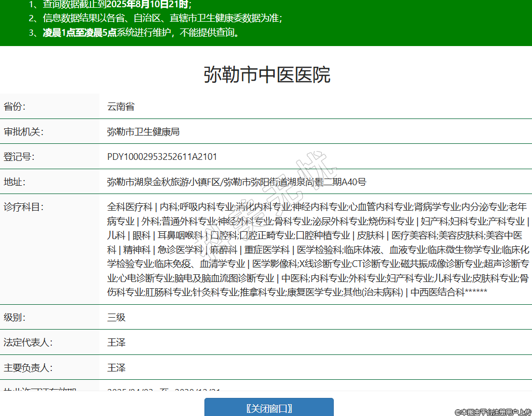Click the 【关闭窗口】 close window button
The width and height of the screenshot is (532, 416).
[269, 408]
